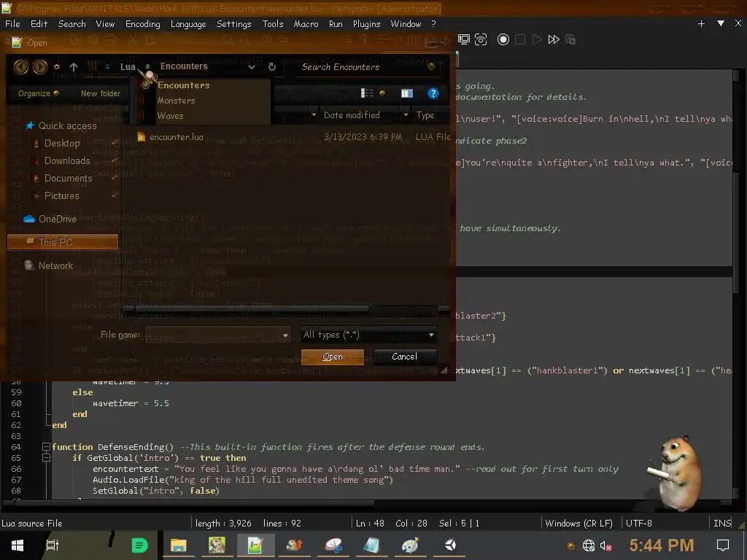Click the Lua breadcrumb in address bar
This screenshot has width=747, height=560.
[128, 66]
